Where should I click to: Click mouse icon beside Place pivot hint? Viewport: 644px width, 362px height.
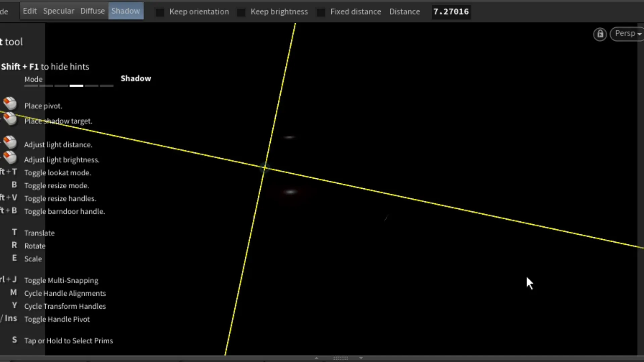click(x=10, y=104)
